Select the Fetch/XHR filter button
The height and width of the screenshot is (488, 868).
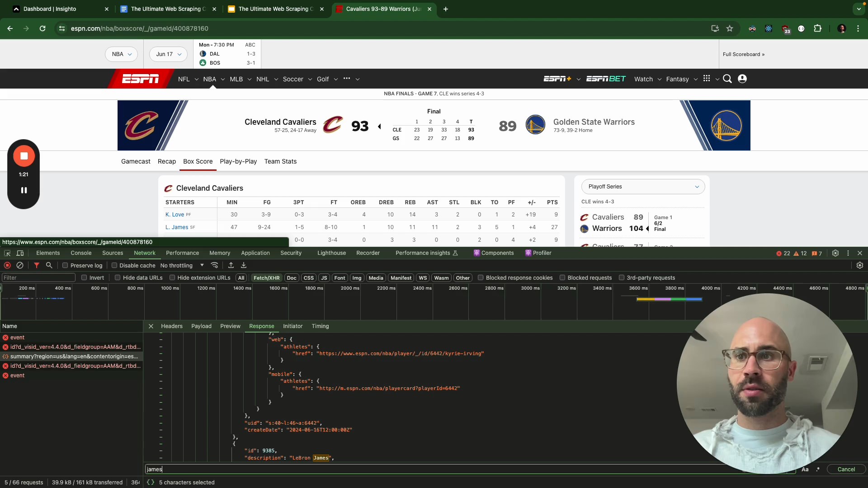coord(266,278)
